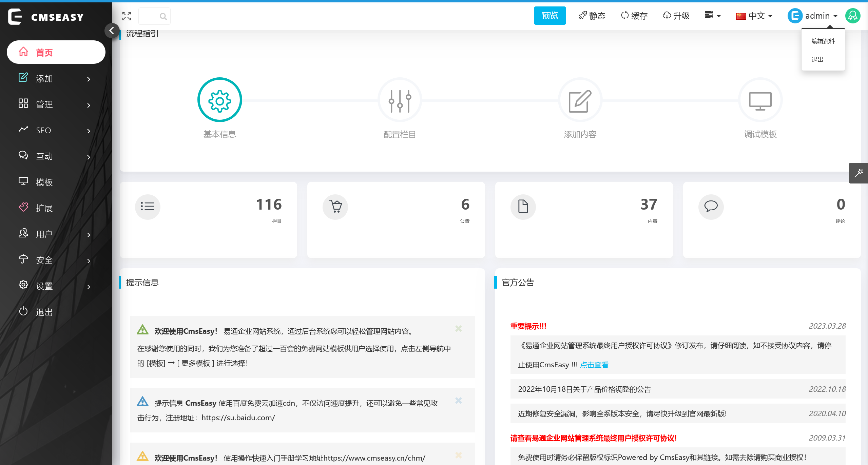Click the search magnifier icon
This screenshot has height=465, width=868.
click(163, 16)
